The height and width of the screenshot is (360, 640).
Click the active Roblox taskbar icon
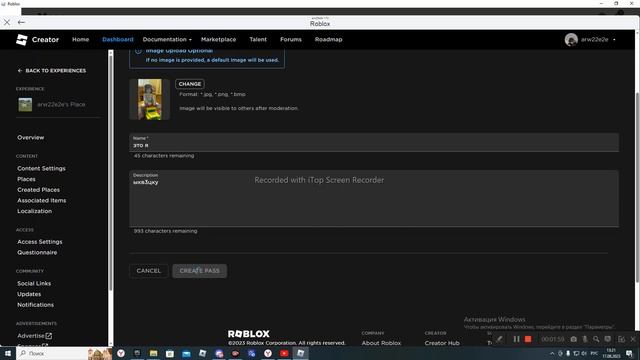(301, 353)
